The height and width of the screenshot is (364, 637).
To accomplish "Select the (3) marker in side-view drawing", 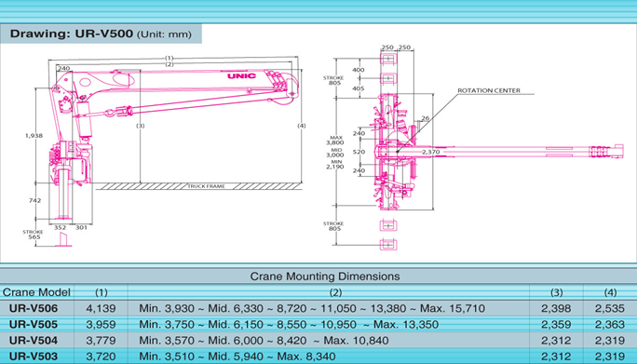I will pyautogui.click(x=140, y=126).
